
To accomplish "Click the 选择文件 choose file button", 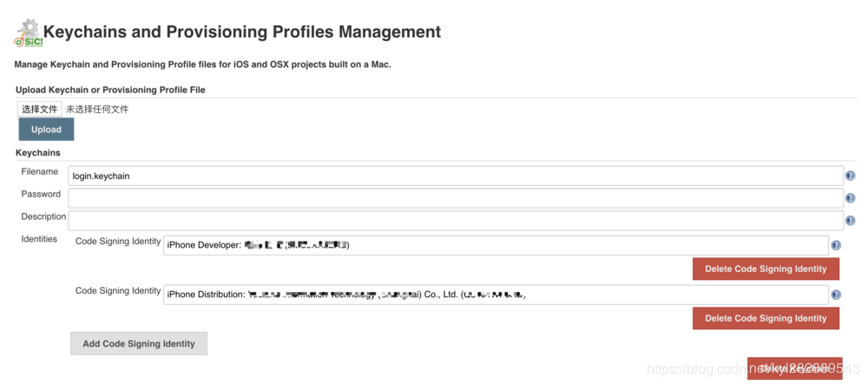I will (x=40, y=110).
